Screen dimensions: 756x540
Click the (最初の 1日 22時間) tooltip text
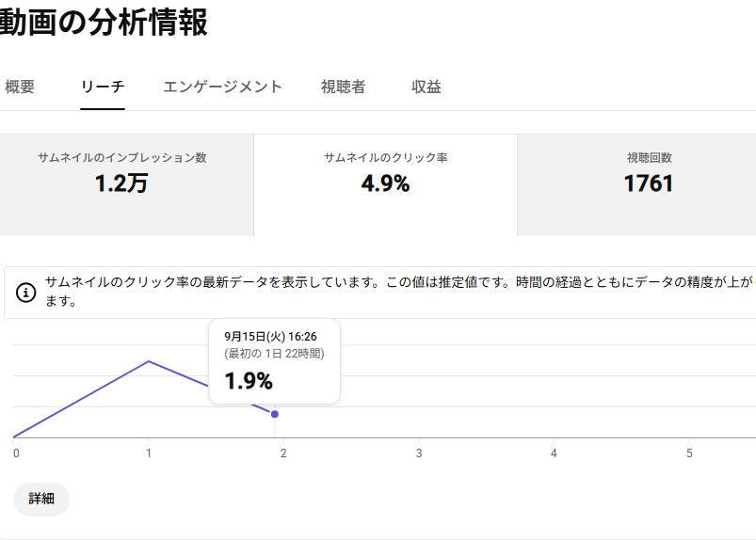(x=274, y=354)
